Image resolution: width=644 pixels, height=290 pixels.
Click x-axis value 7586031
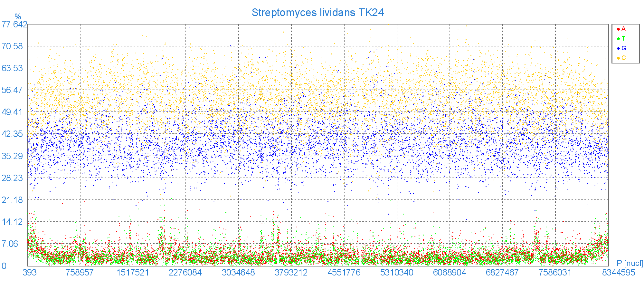click(555, 273)
